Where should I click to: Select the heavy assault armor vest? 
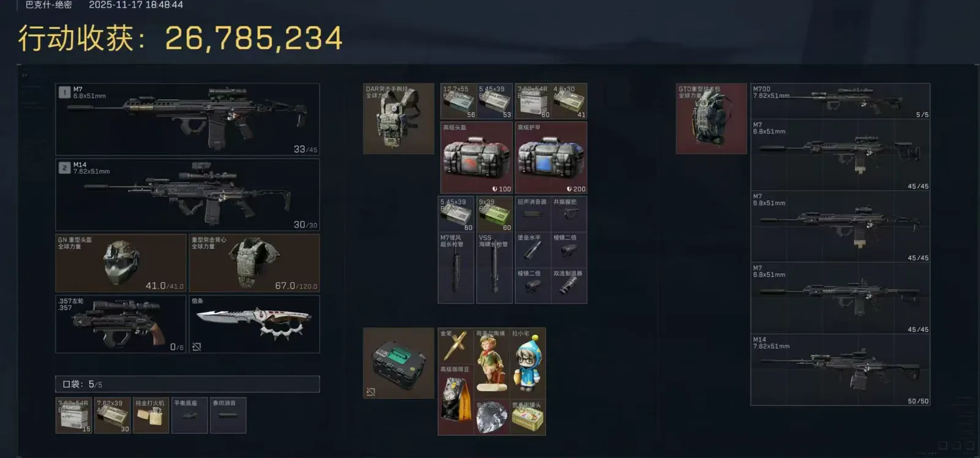[x=254, y=263]
